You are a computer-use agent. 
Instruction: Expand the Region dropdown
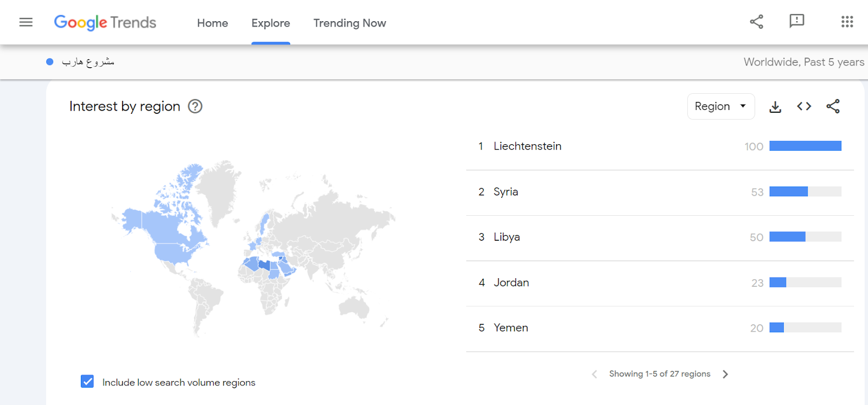pyautogui.click(x=720, y=106)
